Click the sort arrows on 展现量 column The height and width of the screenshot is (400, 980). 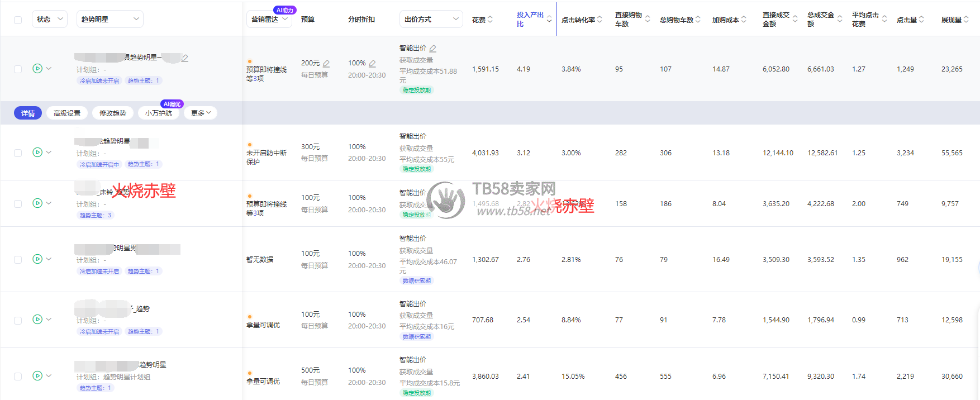966,20
